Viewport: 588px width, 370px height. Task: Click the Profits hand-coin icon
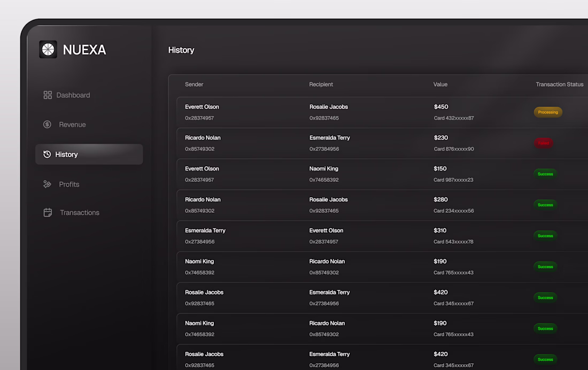tap(47, 184)
